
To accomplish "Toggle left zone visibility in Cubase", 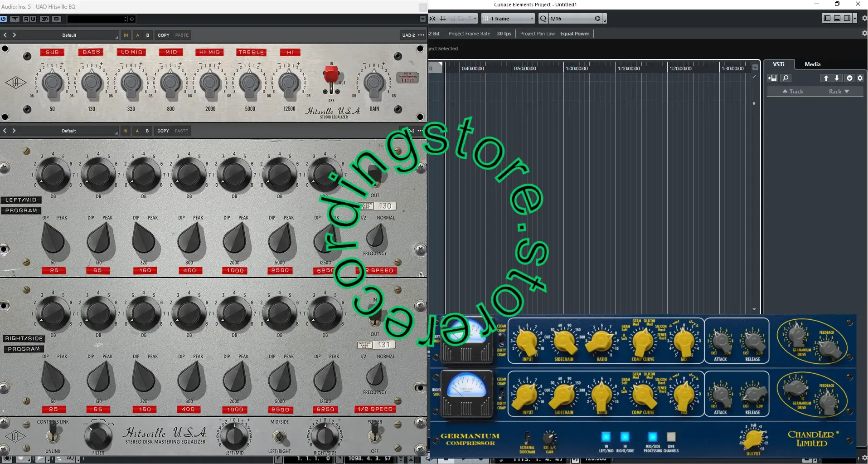I will (x=827, y=18).
